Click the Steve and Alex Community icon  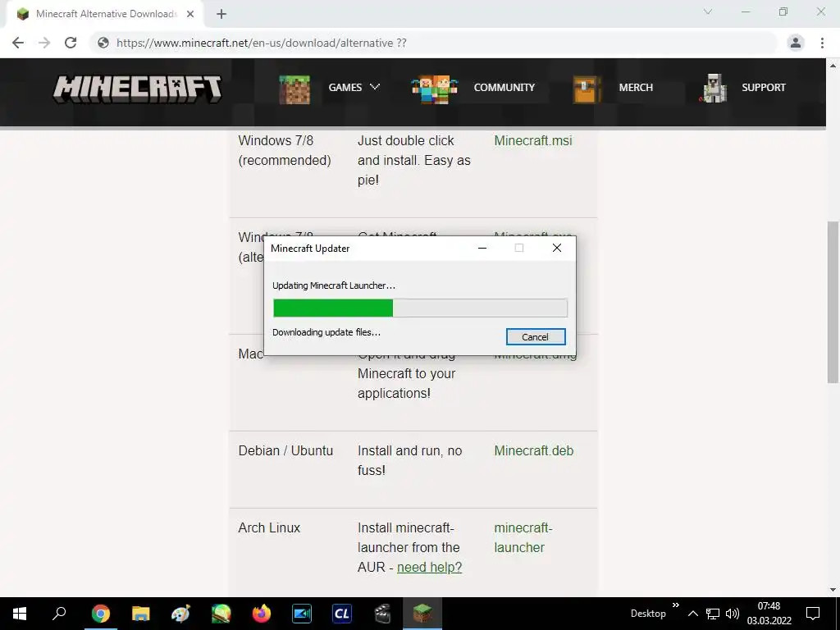[x=434, y=89]
